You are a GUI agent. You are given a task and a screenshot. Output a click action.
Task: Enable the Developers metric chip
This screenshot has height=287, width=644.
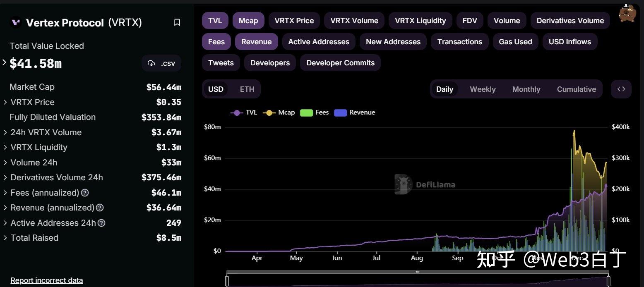270,63
